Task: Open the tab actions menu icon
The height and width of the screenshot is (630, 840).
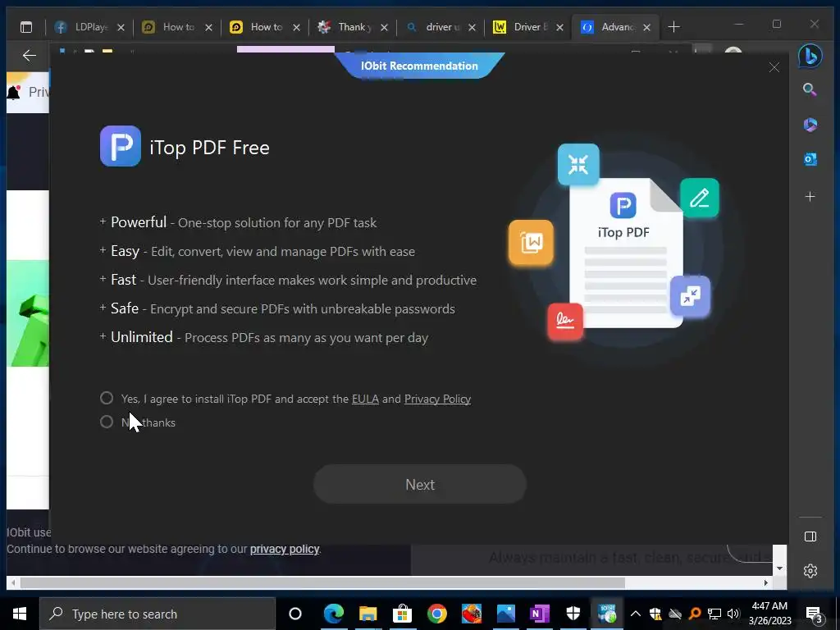Action: (26, 27)
